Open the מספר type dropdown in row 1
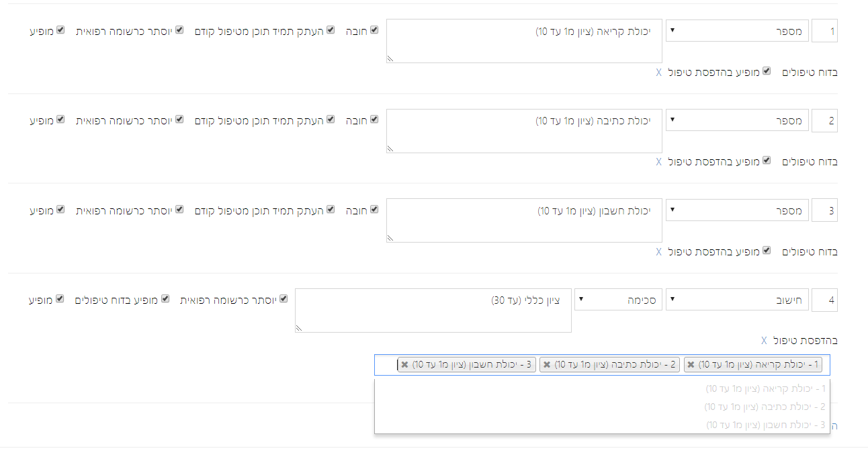The width and height of the screenshot is (868, 459). (737, 30)
